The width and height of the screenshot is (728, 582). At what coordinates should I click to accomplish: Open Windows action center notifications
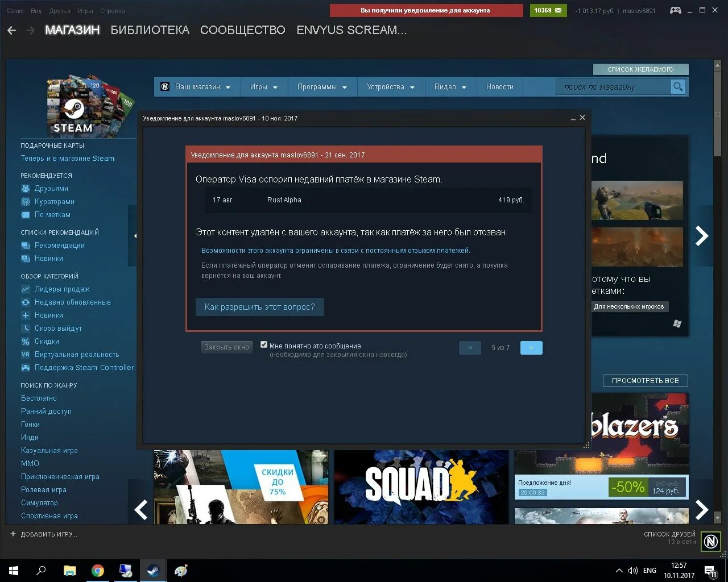point(711,571)
